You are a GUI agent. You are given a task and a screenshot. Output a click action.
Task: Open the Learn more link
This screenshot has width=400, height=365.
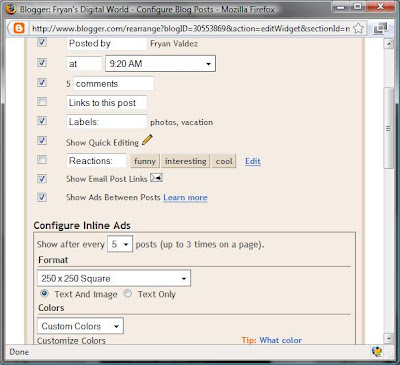[x=185, y=198]
